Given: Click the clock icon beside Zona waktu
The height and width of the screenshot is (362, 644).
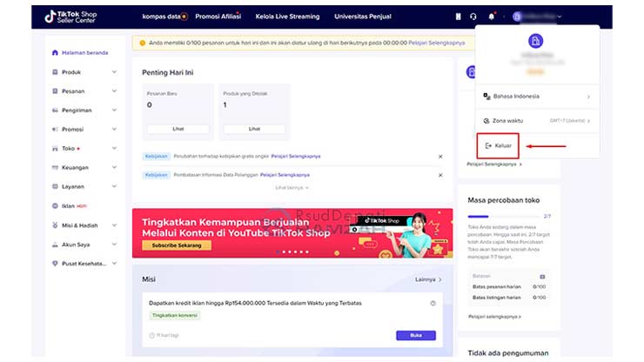Looking at the screenshot, I should (486, 121).
